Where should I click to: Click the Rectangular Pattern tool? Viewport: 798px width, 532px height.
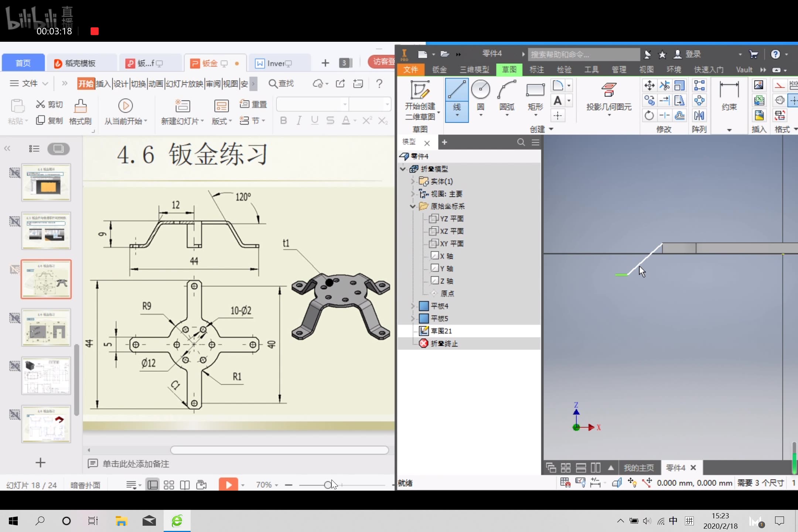[x=699, y=86]
